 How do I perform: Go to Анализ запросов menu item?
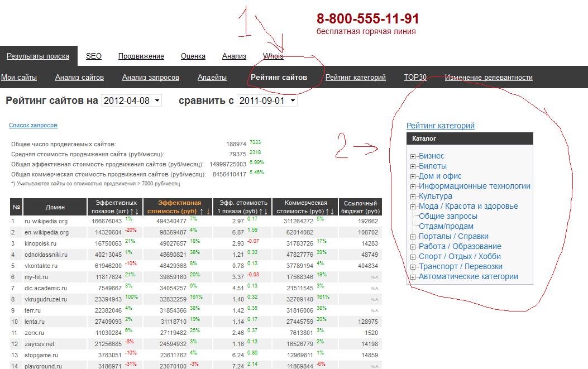[x=151, y=78]
